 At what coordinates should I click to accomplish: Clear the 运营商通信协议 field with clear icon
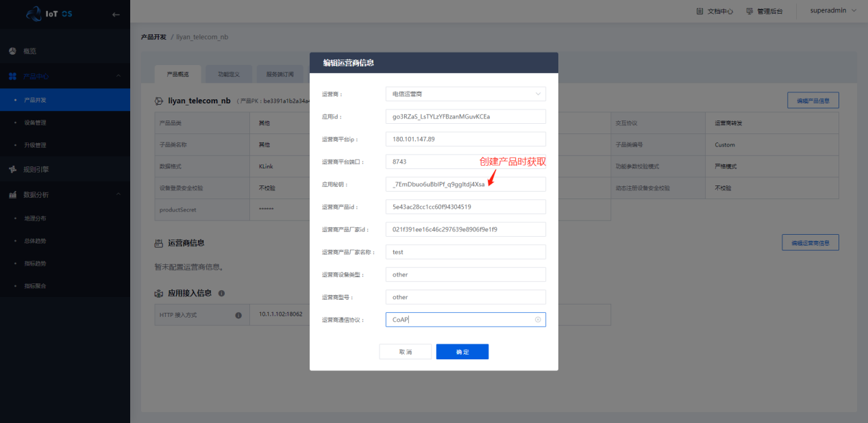(x=538, y=320)
